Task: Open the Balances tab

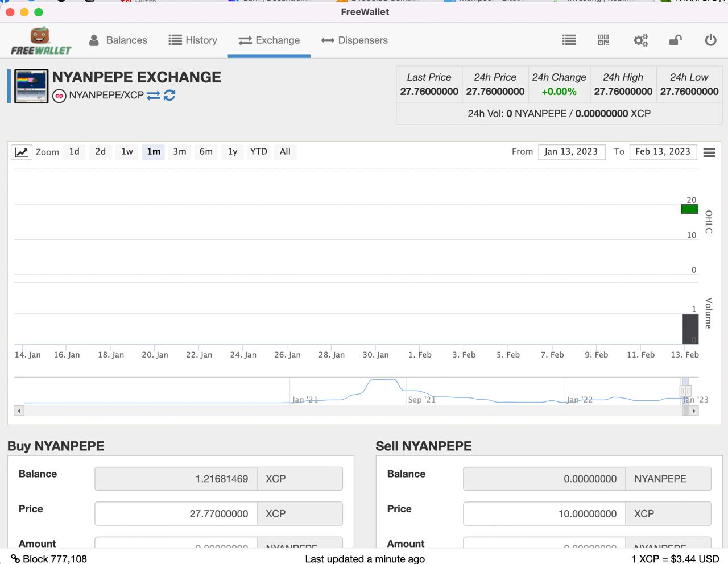Action: point(118,40)
